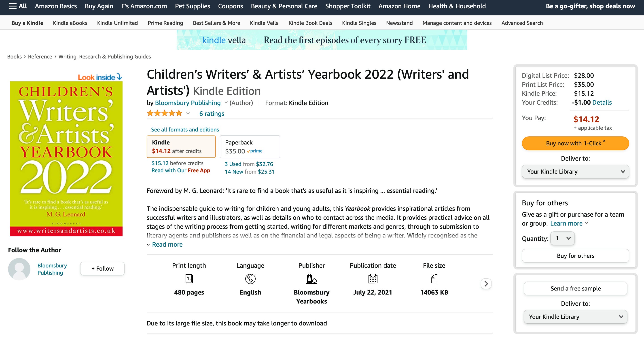
Task: Click the File size document icon
Action: click(434, 279)
